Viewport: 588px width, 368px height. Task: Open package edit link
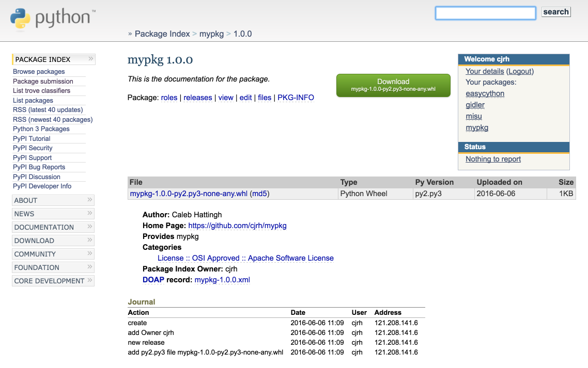pos(245,98)
